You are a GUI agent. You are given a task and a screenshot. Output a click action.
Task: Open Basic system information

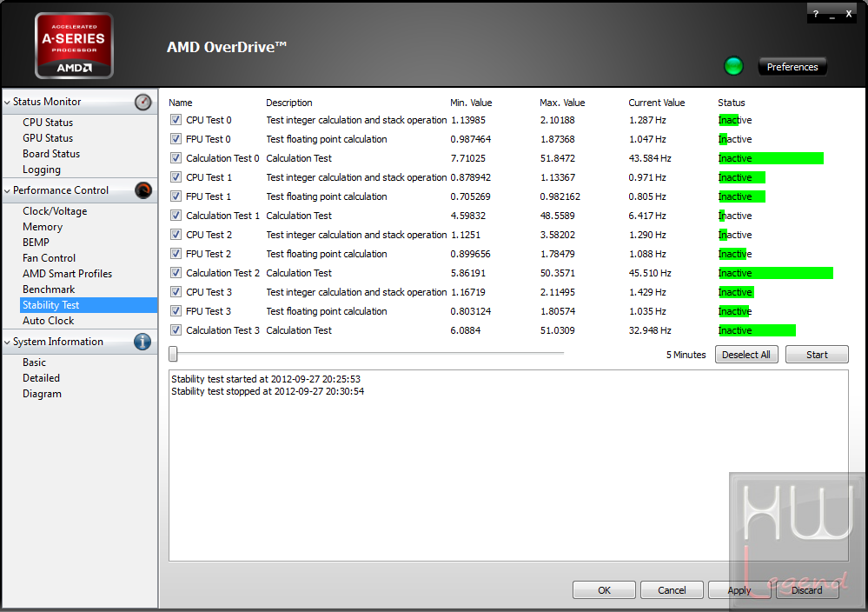pos(35,363)
